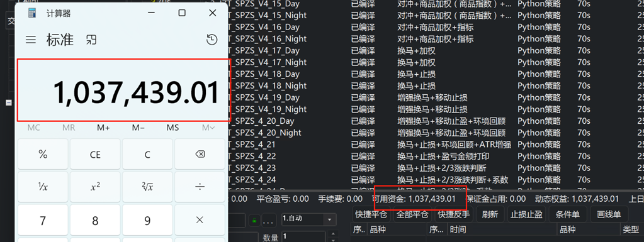Viewport: 644px width, 242px height.
Task: Click the divide key on the calculator
Action: (x=200, y=187)
